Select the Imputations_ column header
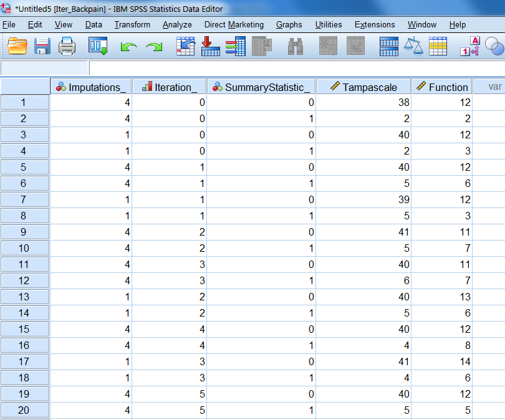 (x=91, y=87)
